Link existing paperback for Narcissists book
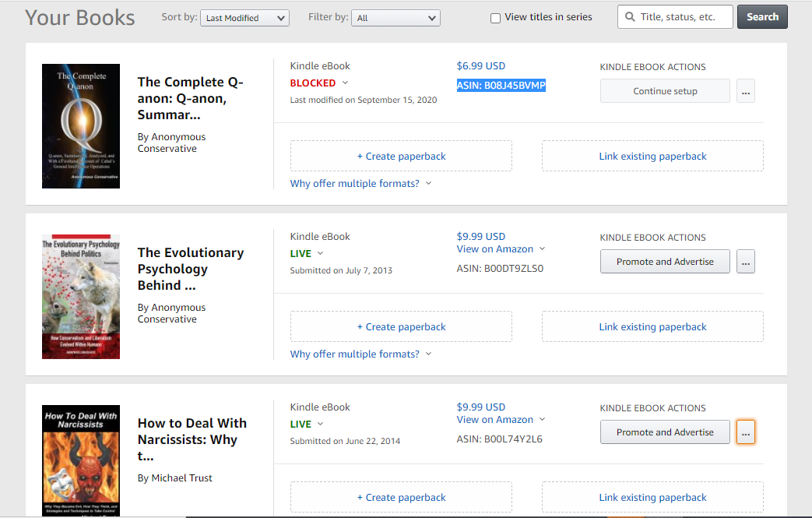 [652, 497]
